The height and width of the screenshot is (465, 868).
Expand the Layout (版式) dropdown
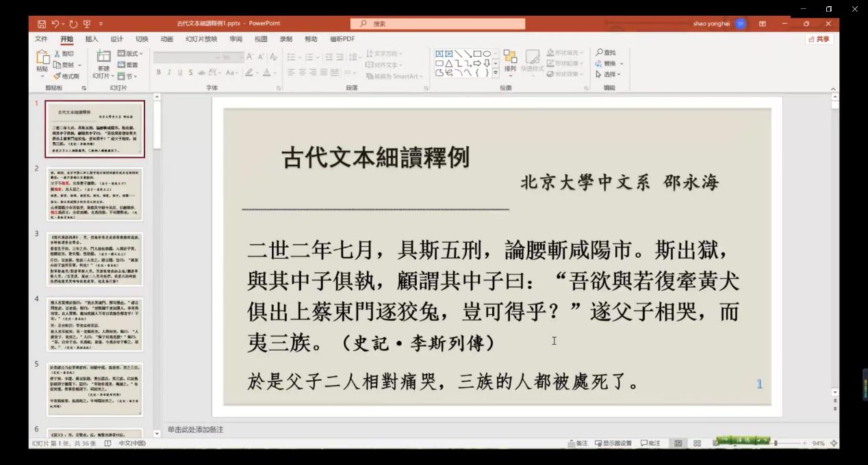pyautogui.click(x=128, y=53)
